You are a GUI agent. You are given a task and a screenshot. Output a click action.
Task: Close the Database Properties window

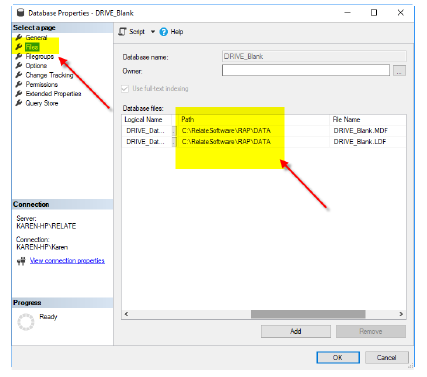(401, 13)
